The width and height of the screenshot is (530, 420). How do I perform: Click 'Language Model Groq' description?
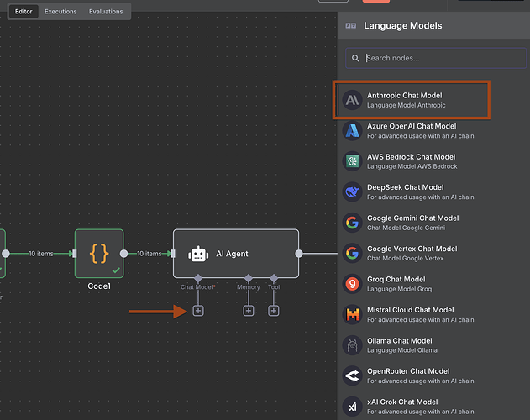[399, 289]
